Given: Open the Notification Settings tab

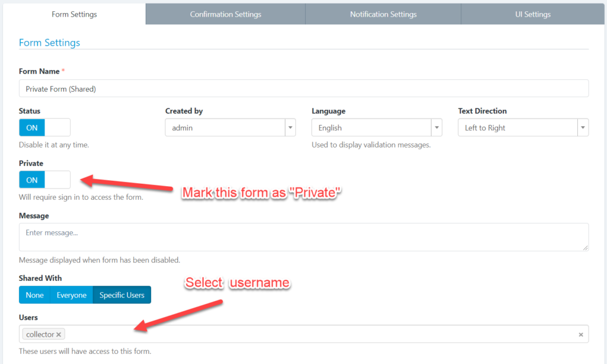Looking at the screenshot, I should coord(383,14).
